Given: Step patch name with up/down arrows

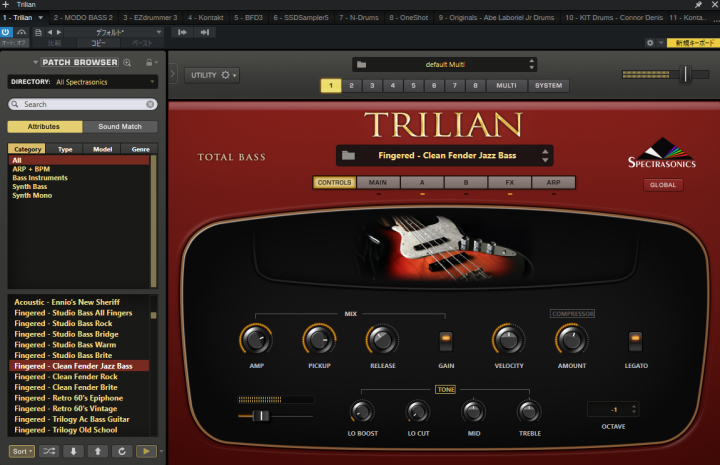Looking at the screenshot, I should [x=545, y=156].
